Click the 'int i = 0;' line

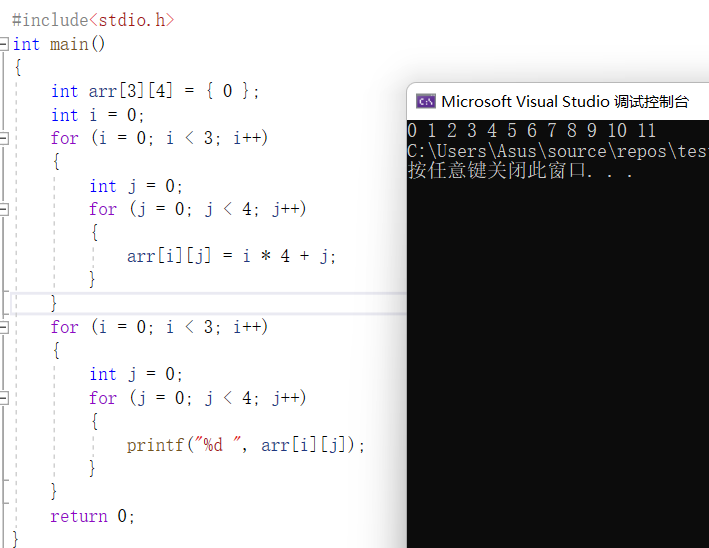[98, 115]
